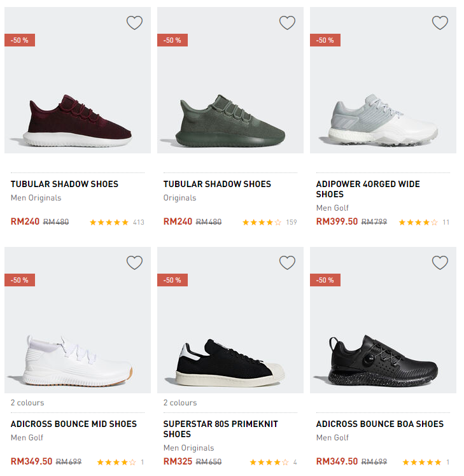This screenshot has height=476, width=464.
Task: Click -50% badge on Adicross Bounce Boa
Action: pyautogui.click(x=325, y=280)
